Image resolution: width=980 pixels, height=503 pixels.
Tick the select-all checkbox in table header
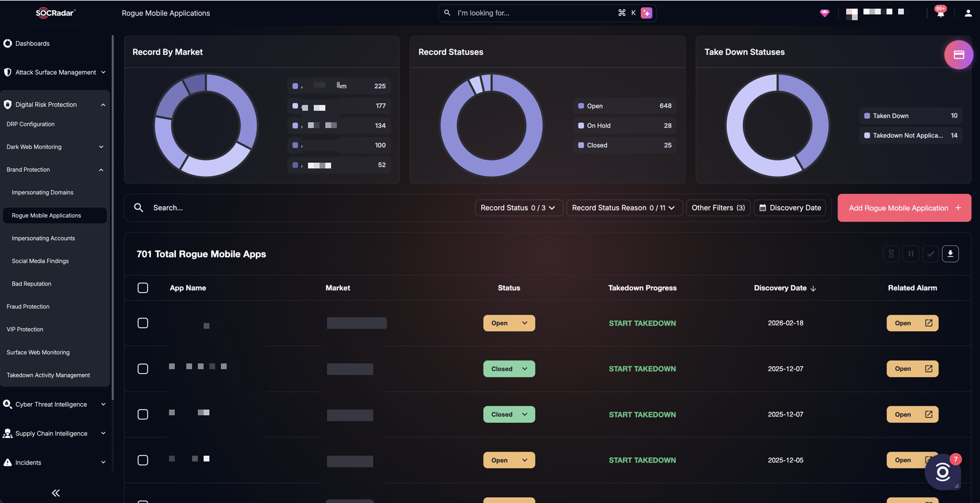[x=143, y=288]
